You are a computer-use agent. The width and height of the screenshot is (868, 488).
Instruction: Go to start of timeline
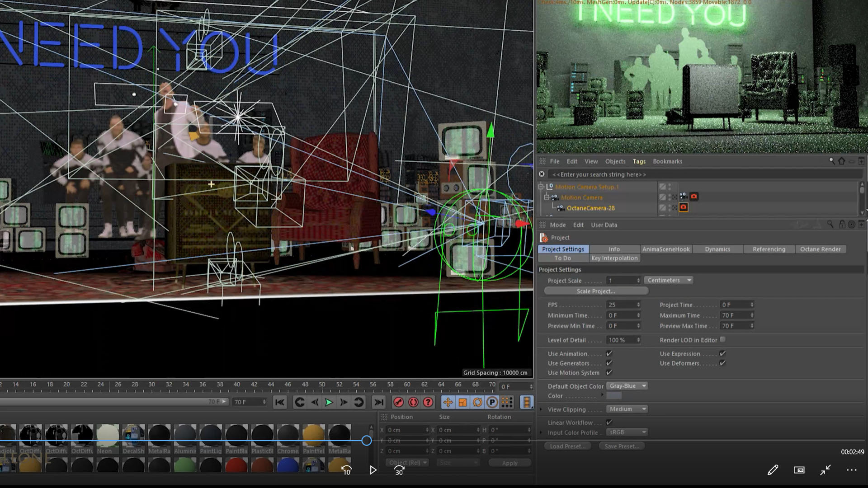pyautogui.click(x=280, y=402)
